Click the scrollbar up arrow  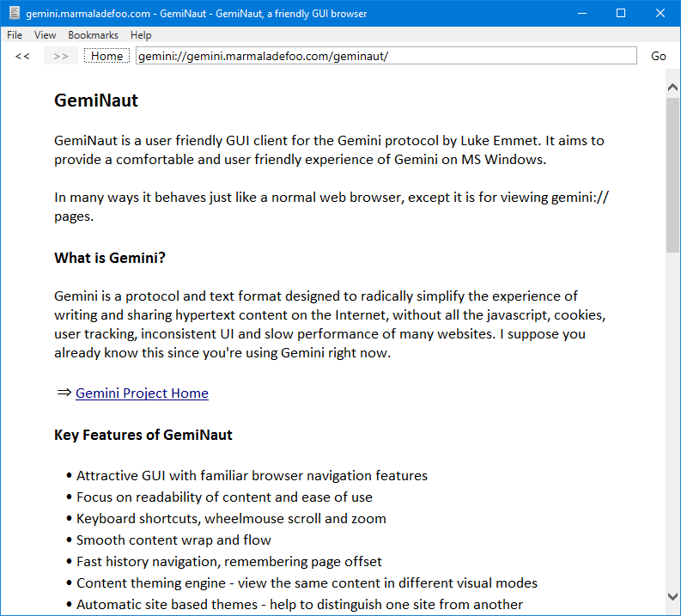click(x=672, y=77)
